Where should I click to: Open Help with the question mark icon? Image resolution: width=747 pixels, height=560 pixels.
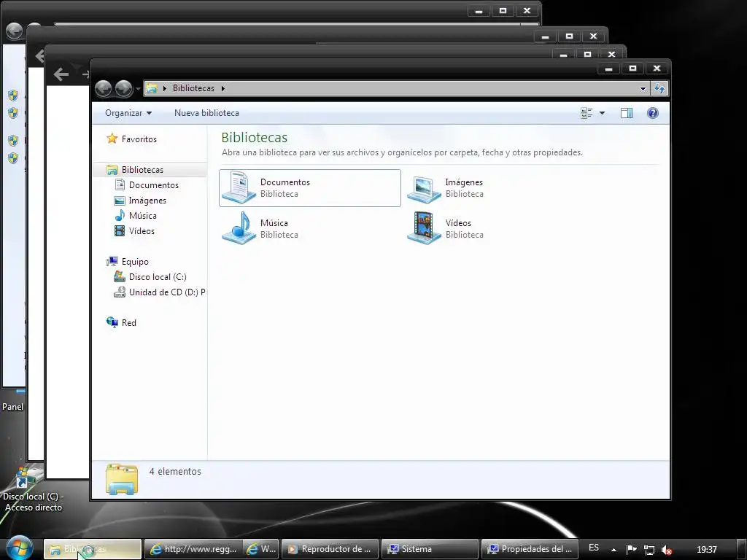(x=653, y=113)
